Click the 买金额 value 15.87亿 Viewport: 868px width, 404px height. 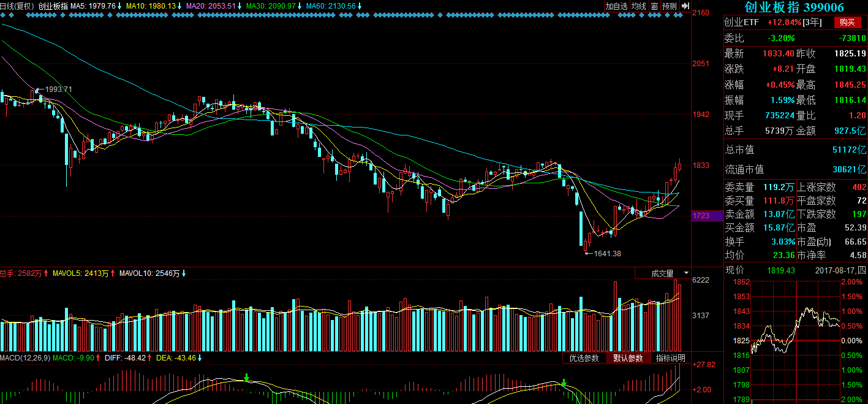779,227
